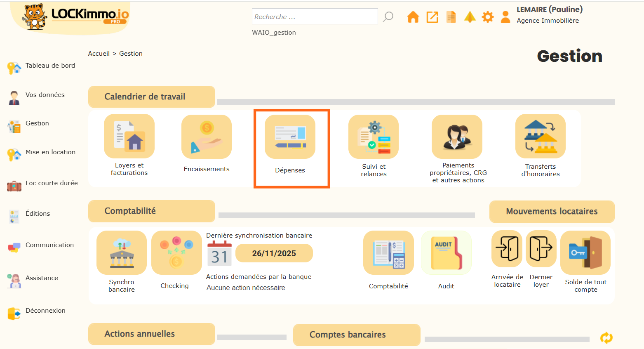
Task: Open Transferts d'honoraires icon
Action: [x=540, y=136]
